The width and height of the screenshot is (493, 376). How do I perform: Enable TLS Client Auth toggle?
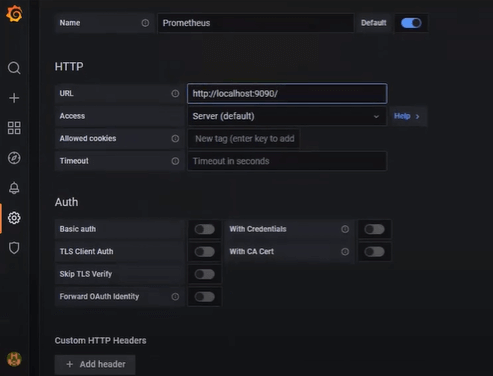coord(205,252)
